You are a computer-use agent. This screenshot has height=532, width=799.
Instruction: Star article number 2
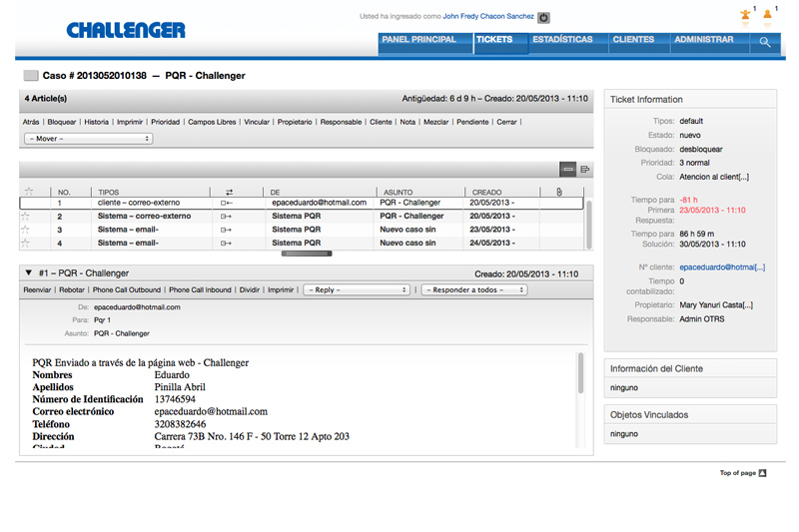(x=25, y=216)
